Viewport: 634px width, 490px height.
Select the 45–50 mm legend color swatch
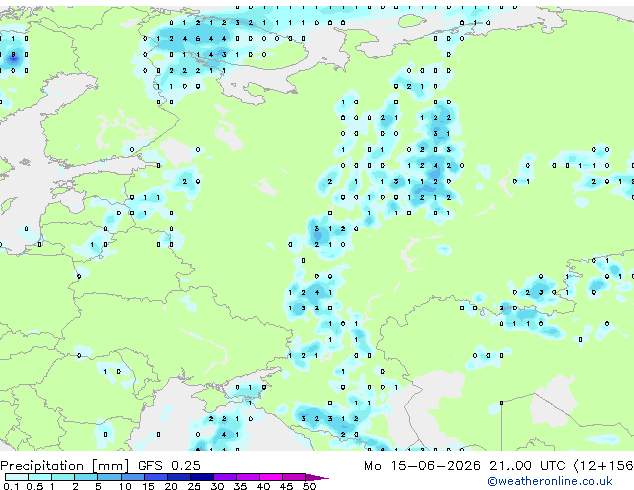tap(294, 477)
